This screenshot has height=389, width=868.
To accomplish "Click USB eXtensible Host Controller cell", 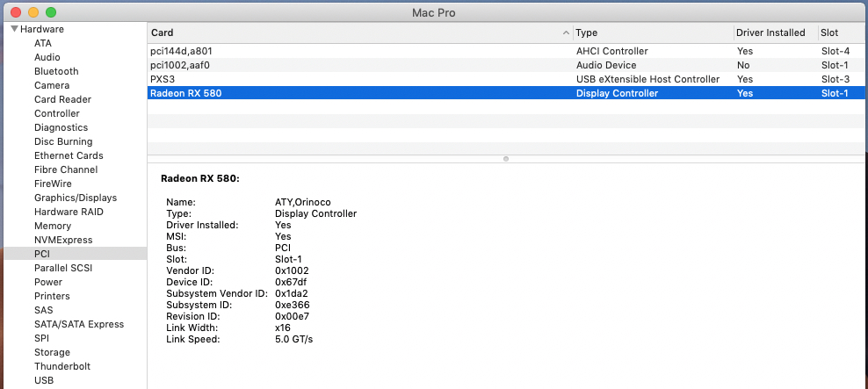I will pos(647,79).
